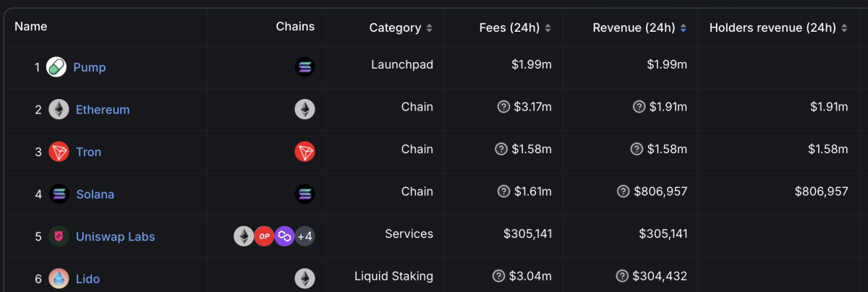Viewport: 868px width, 292px height.
Task: Click help icon beside Solana $806,957 revenue
Action: point(623,192)
